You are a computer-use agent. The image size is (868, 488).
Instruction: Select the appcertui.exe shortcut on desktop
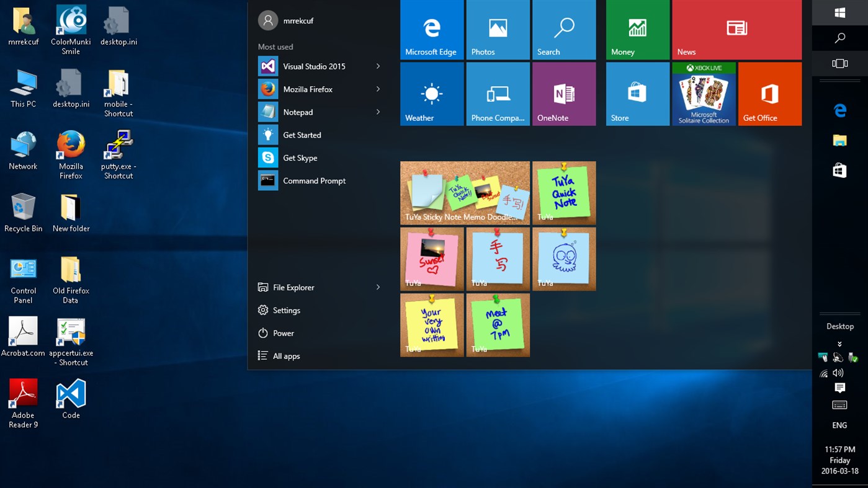(x=71, y=342)
